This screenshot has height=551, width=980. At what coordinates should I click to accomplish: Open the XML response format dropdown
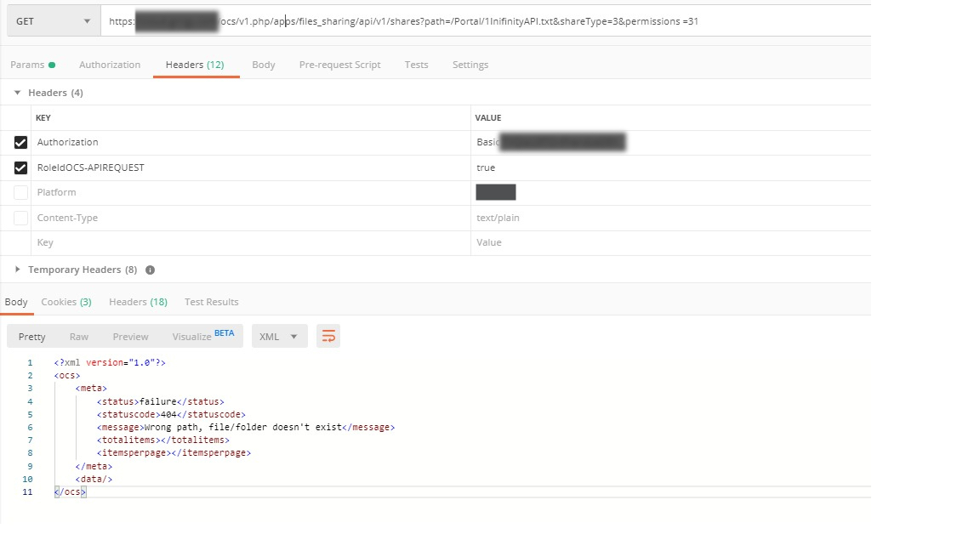[x=279, y=336]
